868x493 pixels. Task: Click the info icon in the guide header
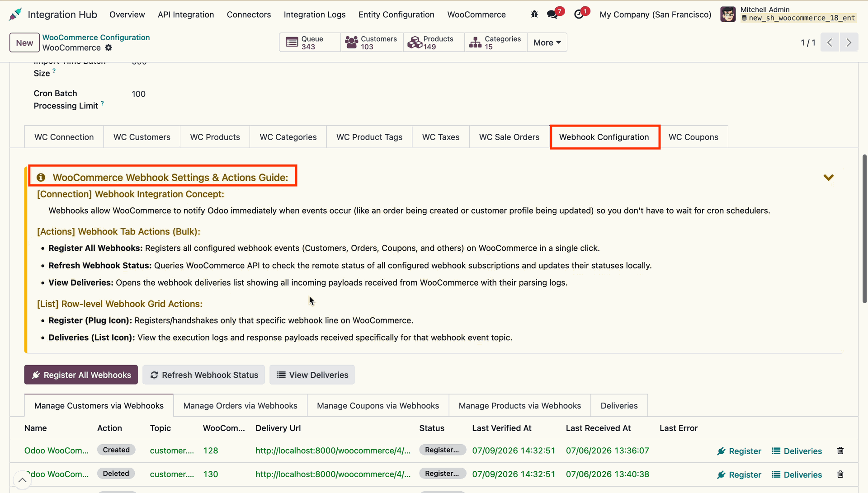pyautogui.click(x=41, y=178)
